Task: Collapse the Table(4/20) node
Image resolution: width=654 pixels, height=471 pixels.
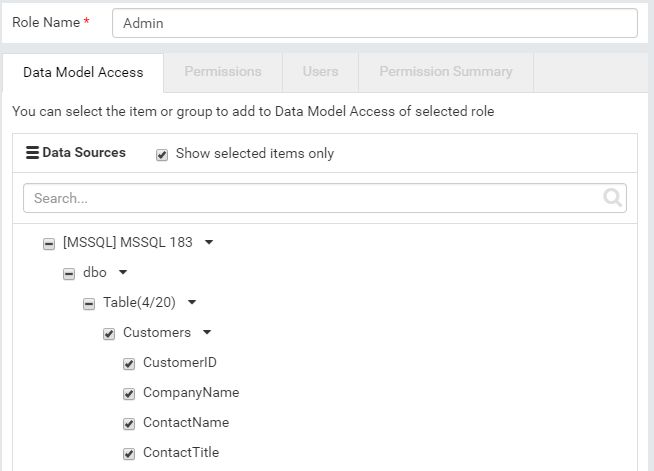Action: 89,304
